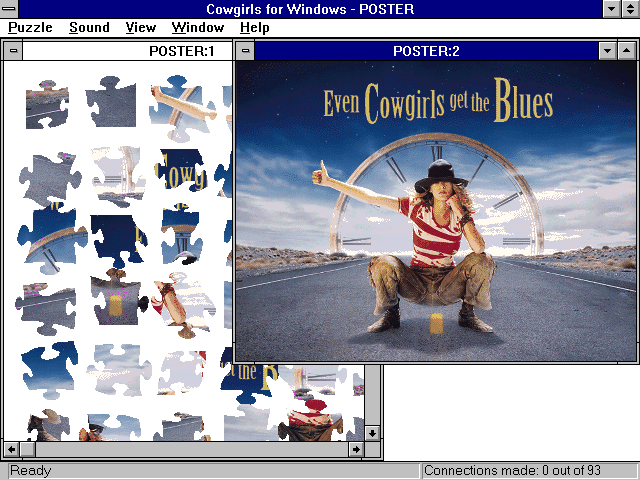Select the pale clock edge piece in second row
This screenshot has height=480, width=640.
118,177
